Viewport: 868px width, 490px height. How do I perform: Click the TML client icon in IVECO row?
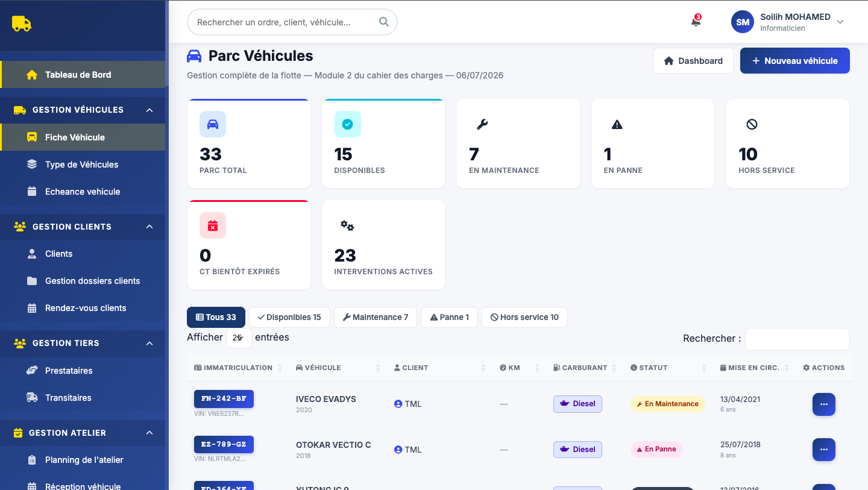tap(398, 404)
